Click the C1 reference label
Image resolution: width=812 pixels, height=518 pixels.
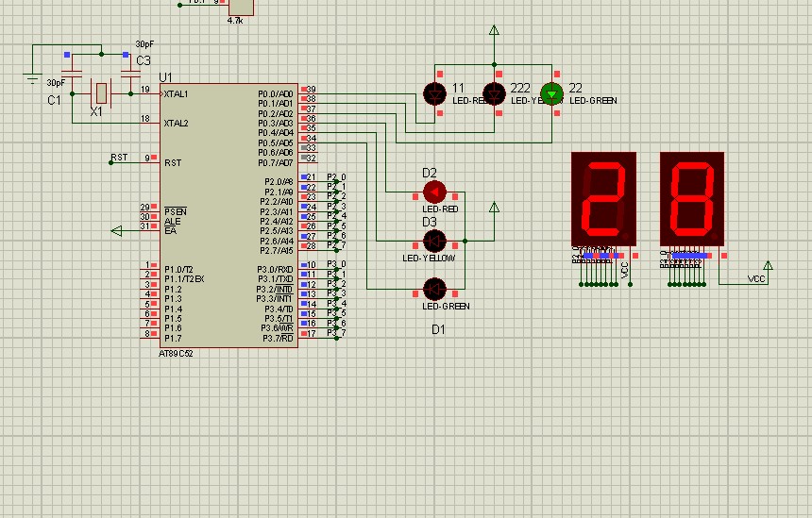tap(55, 100)
